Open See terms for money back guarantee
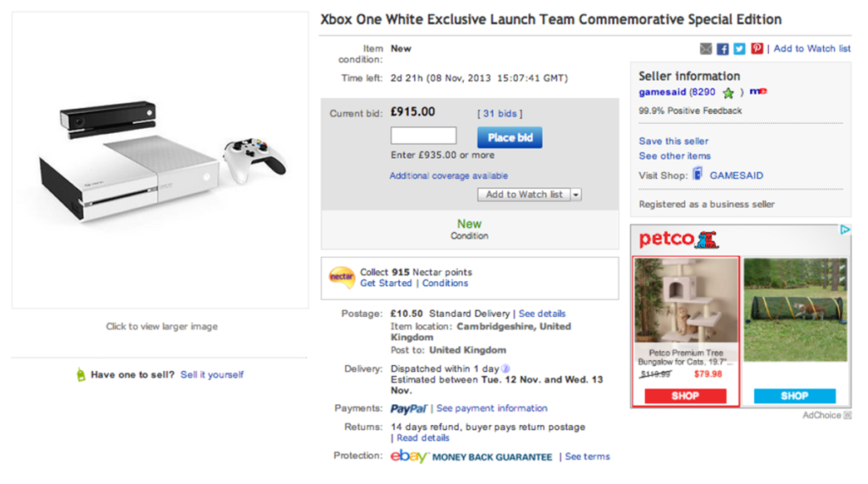The width and height of the screenshot is (868, 484). pos(587,457)
